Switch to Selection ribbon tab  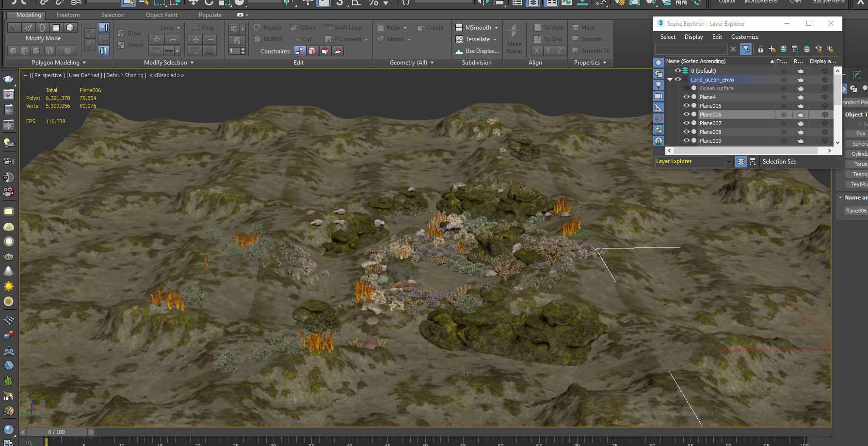(x=113, y=15)
